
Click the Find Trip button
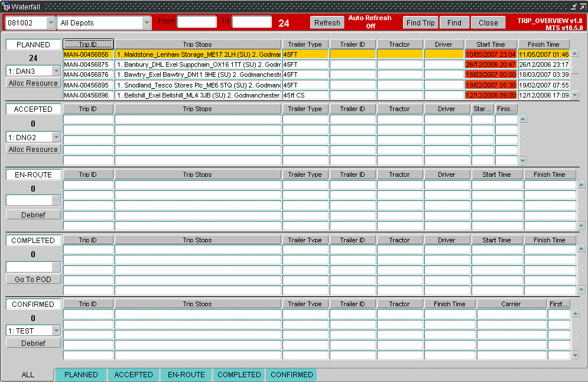pyautogui.click(x=420, y=23)
